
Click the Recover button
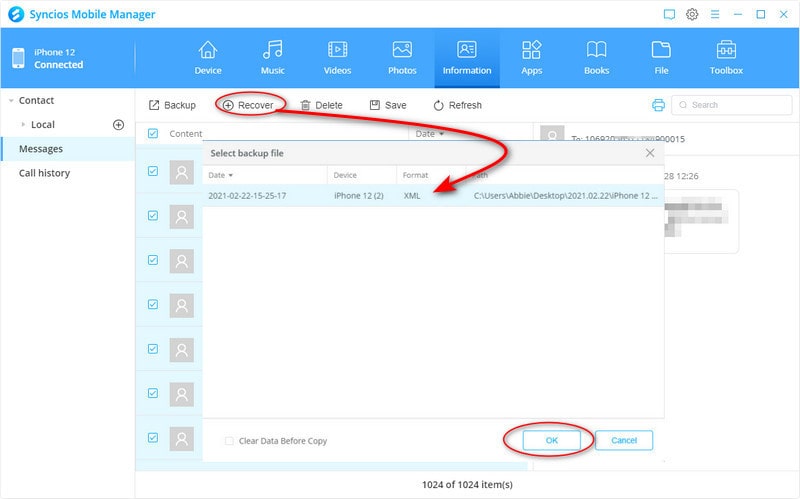[x=248, y=105]
